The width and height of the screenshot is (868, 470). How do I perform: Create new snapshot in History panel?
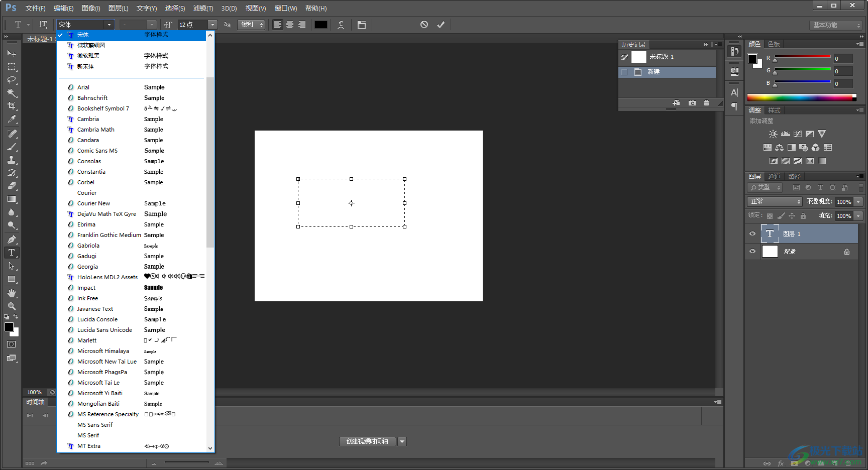[x=692, y=103]
